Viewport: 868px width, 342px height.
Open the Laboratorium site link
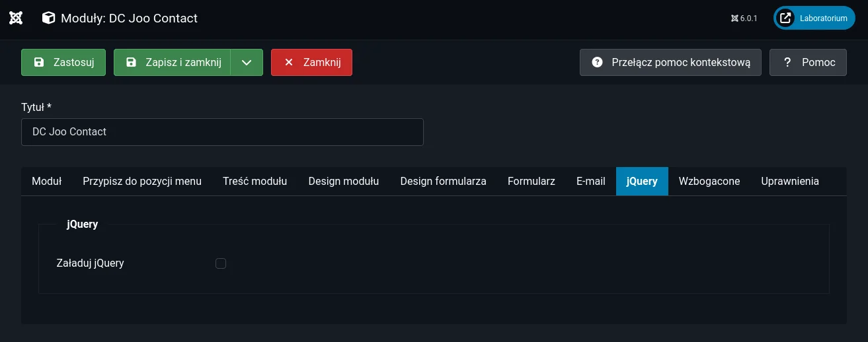click(814, 18)
